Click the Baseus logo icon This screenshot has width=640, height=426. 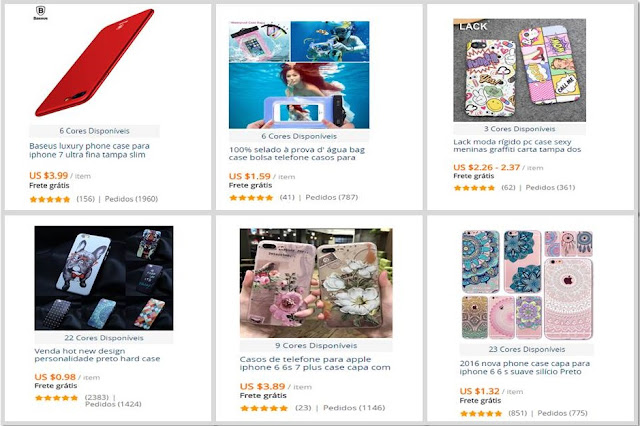(x=40, y=13)
